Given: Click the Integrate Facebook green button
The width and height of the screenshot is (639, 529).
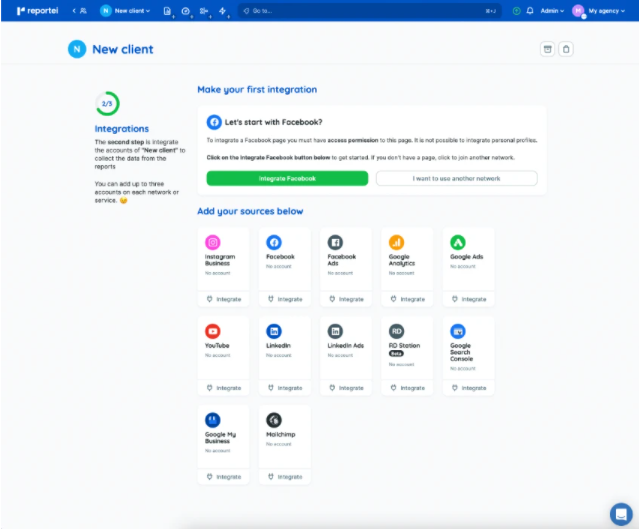Looking at the screenshot, I should point(287,179).
